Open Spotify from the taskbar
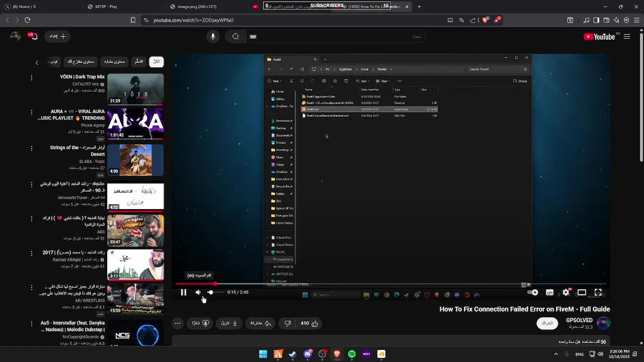 (x=352, y=354)
